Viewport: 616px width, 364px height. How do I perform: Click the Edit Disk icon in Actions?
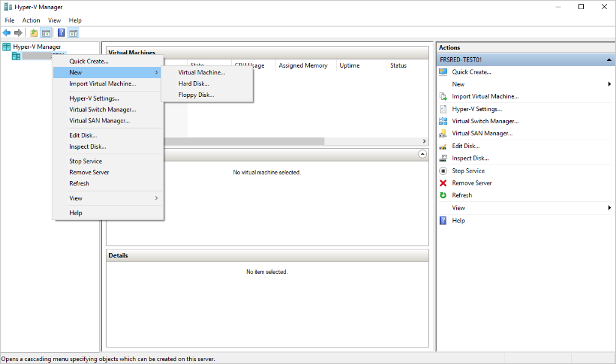coord(443,146)
